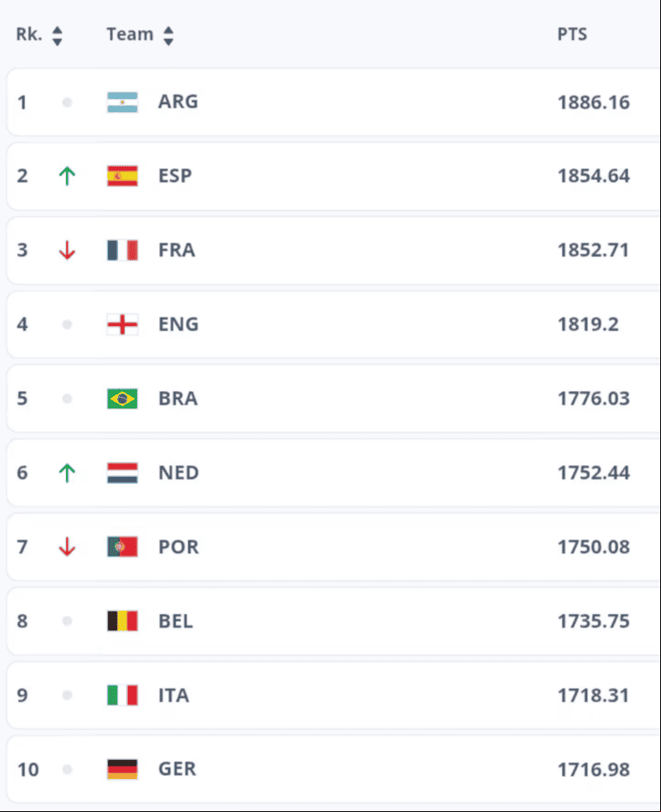
Task: Click the Belgium flag icon
Action: (x=122, y=621)
